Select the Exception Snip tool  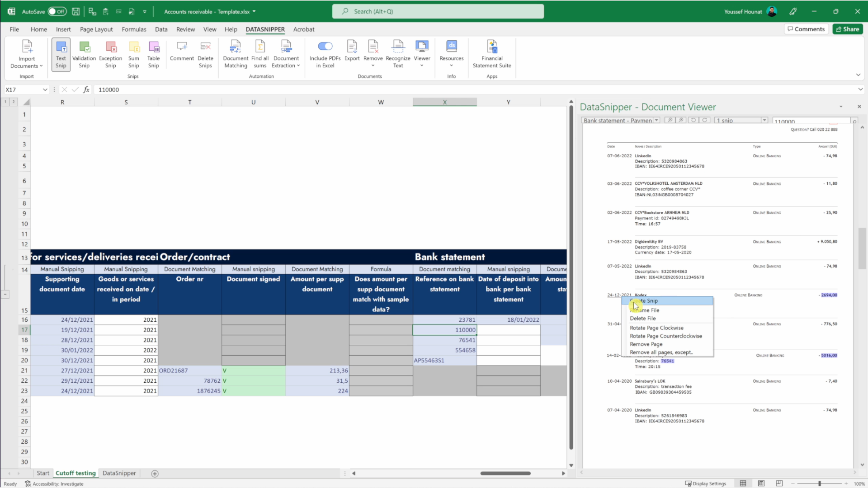pyautogui.click(x=111, y=53)
